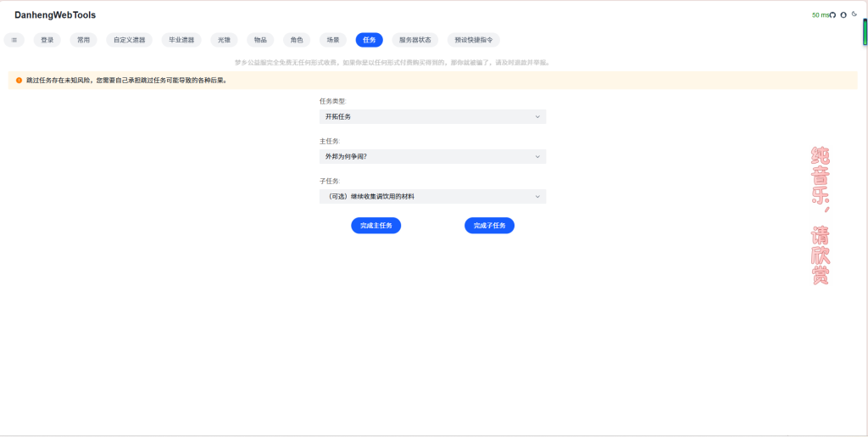Click the round icon beside GitHub
The height and width of the screenshot is (437, 868).
843,15
